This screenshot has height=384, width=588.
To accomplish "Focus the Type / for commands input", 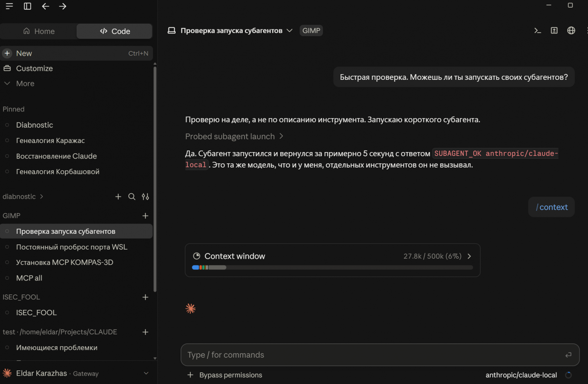I will 380,355.
